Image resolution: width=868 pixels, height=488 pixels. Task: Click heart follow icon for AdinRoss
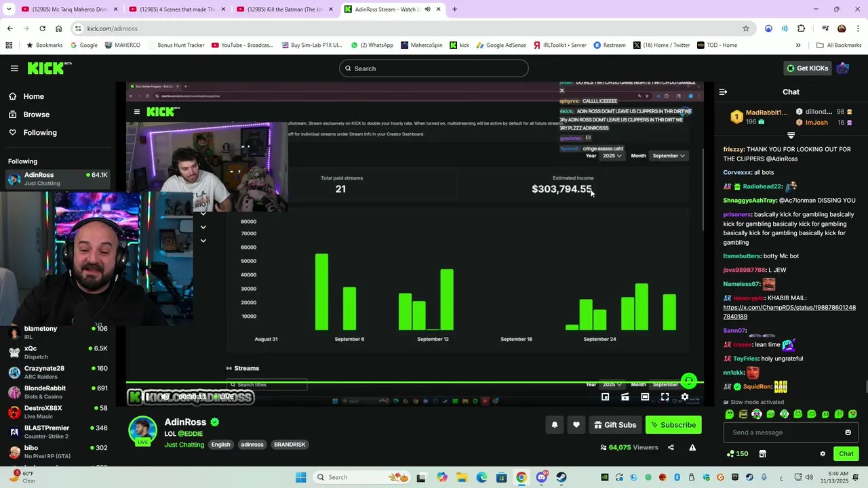coord(576,425)
